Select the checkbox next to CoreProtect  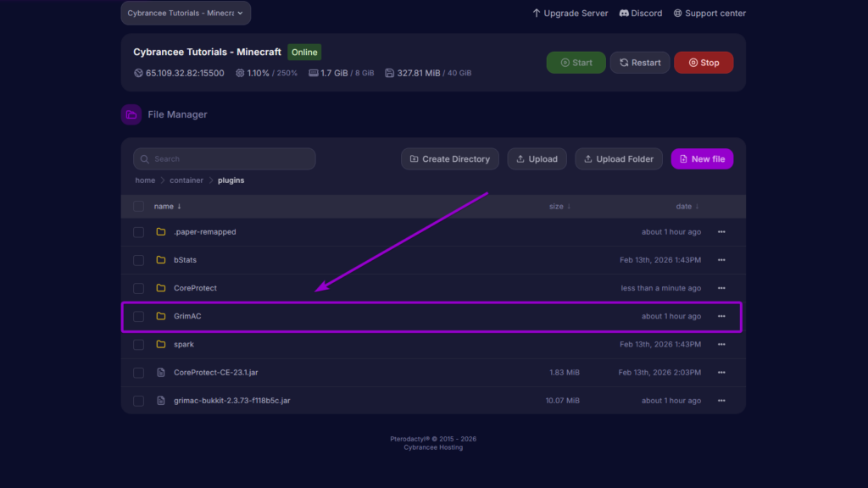[x=138, y=288]
